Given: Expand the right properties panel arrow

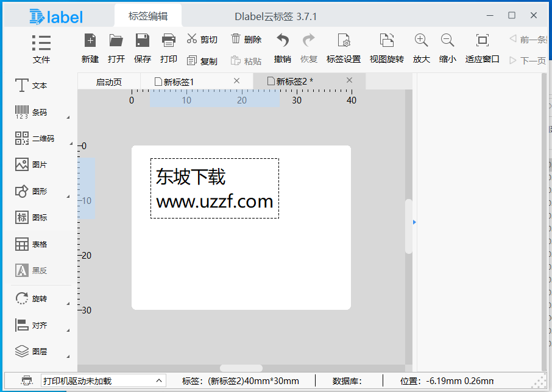Looking at the screenshot, I should pyautogui.click(x=414, y=222).
